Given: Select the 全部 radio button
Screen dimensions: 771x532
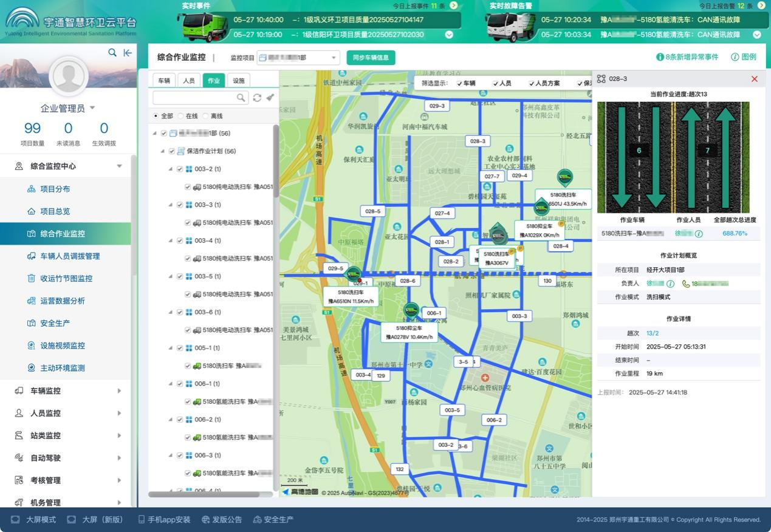Looking at the screenshot, I should (x=156, y=115).
